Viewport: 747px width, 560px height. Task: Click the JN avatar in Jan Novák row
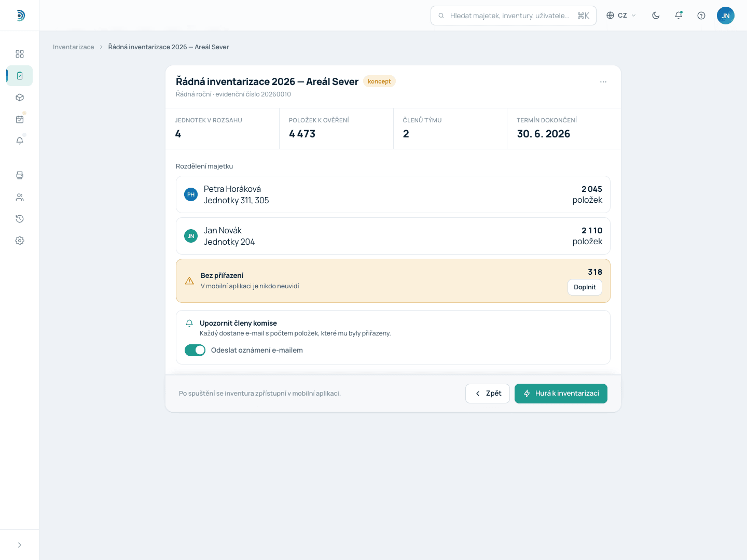191,236
